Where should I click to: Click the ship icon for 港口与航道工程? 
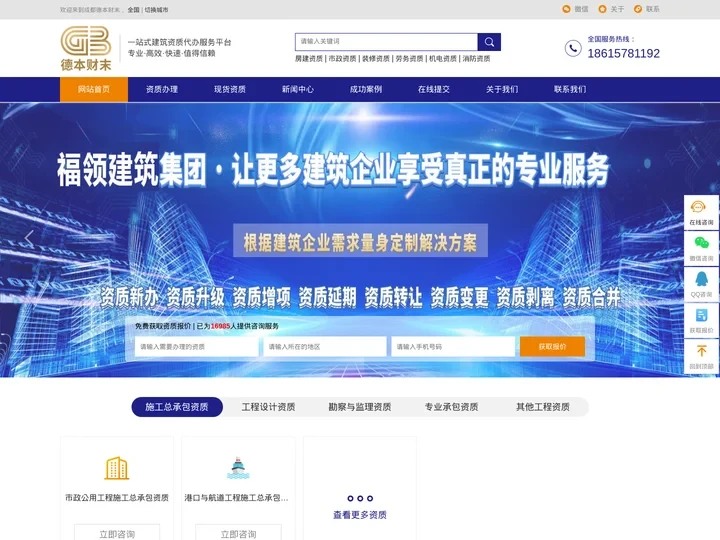coord(238,468)
